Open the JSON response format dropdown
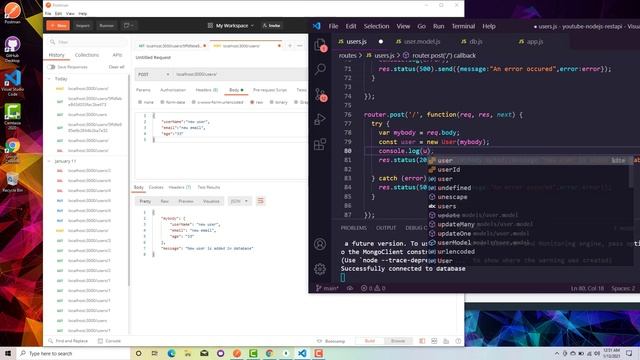640x360 pixels. (x=239, y=201)
